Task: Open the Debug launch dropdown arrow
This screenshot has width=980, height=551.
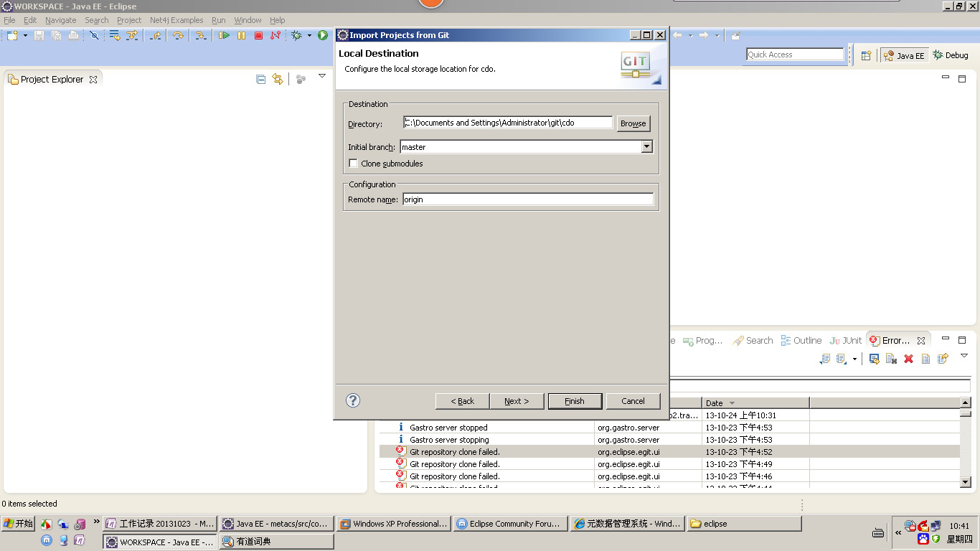Action: [309, 35]
